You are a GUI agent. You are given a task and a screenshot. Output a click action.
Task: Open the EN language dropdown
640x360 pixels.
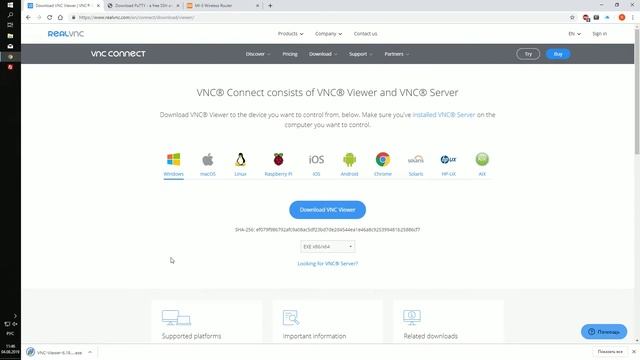(574, 34)
